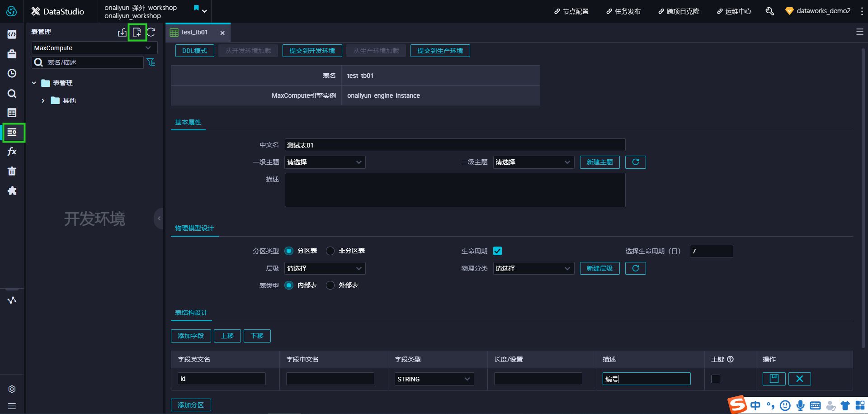
Task: Click the wrench tool icon in top bar
Action: [x=769, y=11]
